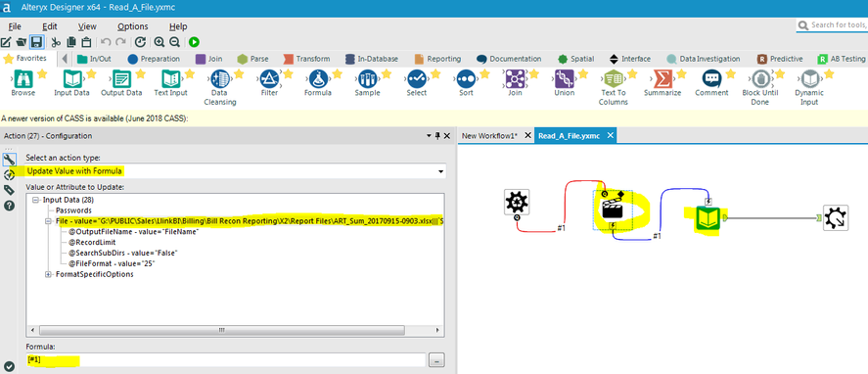Select the Browse tool icon
This screenshot has height=374, width=868.
pyautogui.click(x=23, y=78)
